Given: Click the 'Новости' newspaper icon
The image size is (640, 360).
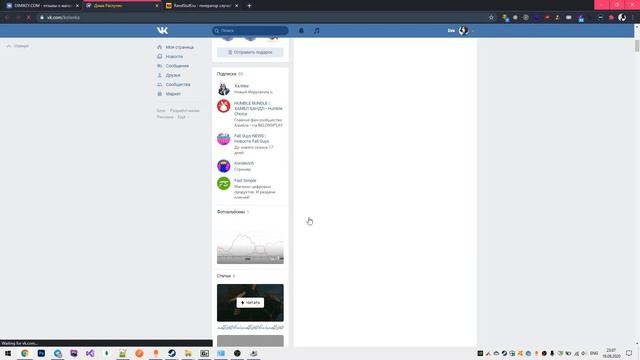Looking at the screenshot, I should coord(160,57).
